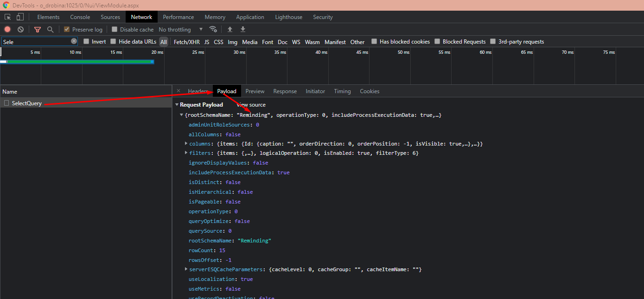Image resolution: width=644 pixels, height=299 pixels.
Task: Close the request details pane
Action: click(179, 91)
